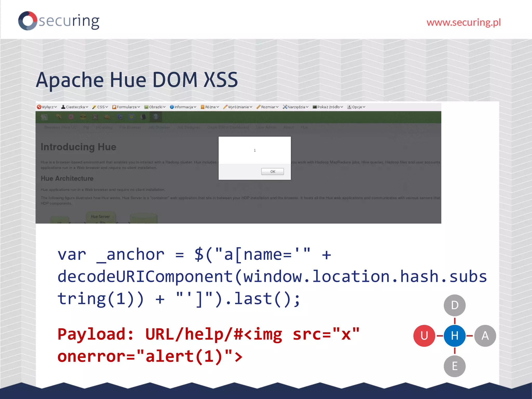Viewport: 532px width, 399px height.
Task: Select the gray D circle
Action: [x=455, y=305]
